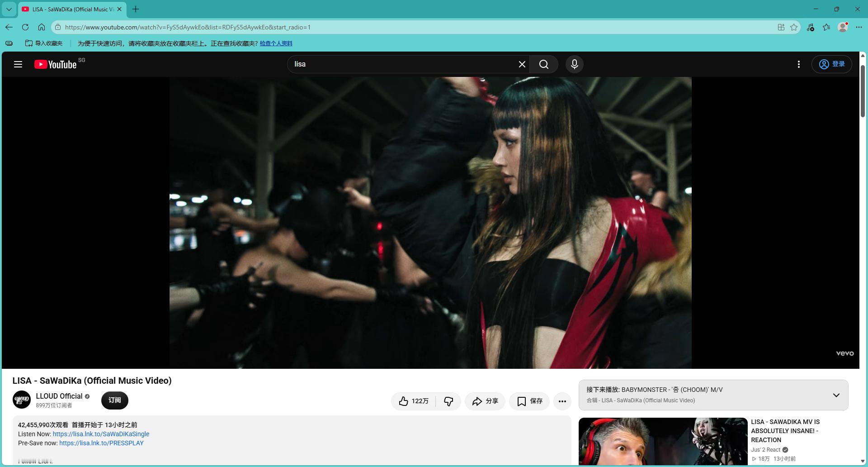This screenshot has width=868, height=467.
Task: Open a new tab with plus
Action: click(x=136, y=9)
